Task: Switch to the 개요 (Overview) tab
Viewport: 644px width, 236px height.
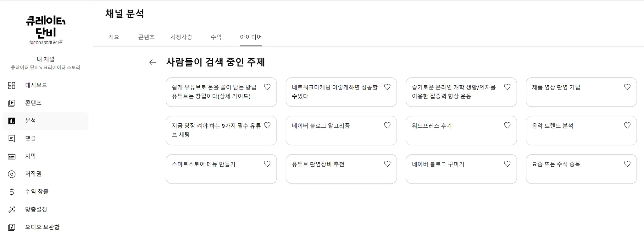Action: coord(114,37)
